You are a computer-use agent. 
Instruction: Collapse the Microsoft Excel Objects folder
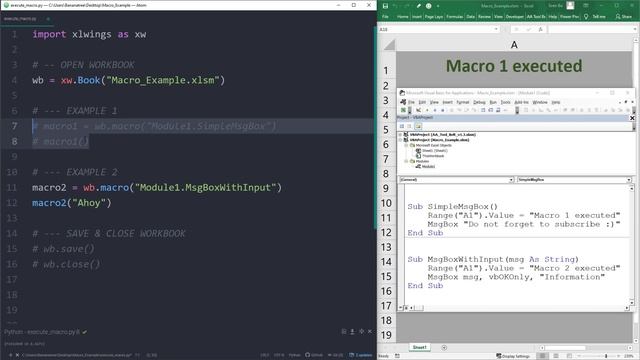pos(406,145)
